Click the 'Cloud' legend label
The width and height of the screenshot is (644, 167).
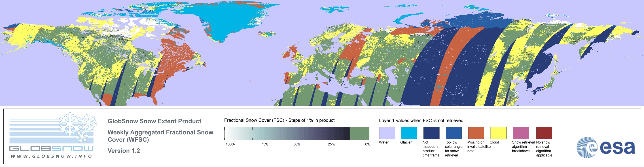coord(494,142)
